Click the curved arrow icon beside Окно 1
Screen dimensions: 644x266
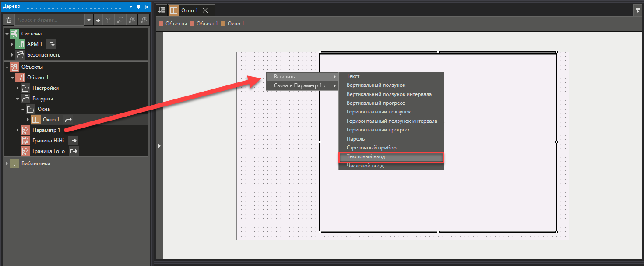tap(68, 120)
